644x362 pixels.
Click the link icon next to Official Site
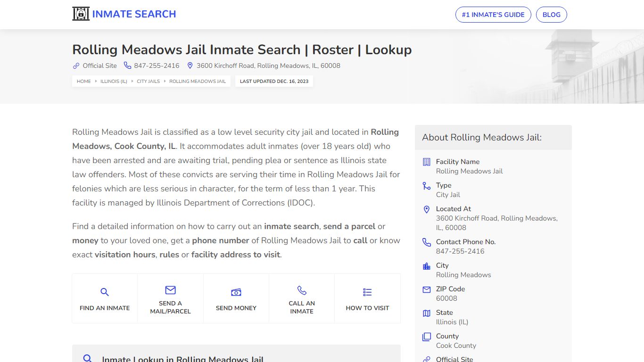(76, 66)
